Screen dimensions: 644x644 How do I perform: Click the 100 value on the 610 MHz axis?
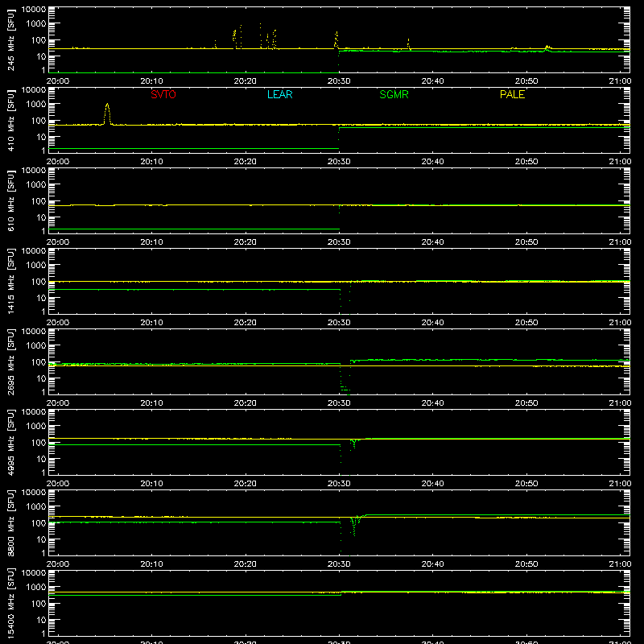[39, 201]
